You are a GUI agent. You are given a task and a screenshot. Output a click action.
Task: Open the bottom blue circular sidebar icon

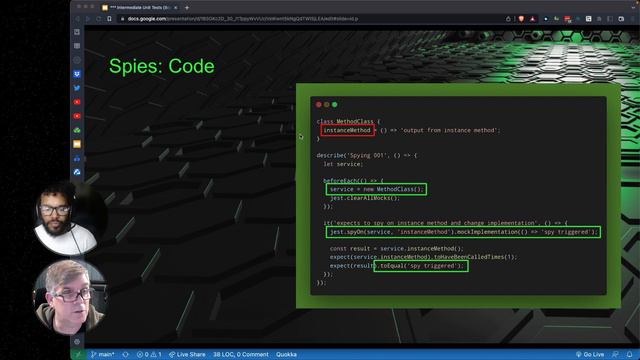77,172
